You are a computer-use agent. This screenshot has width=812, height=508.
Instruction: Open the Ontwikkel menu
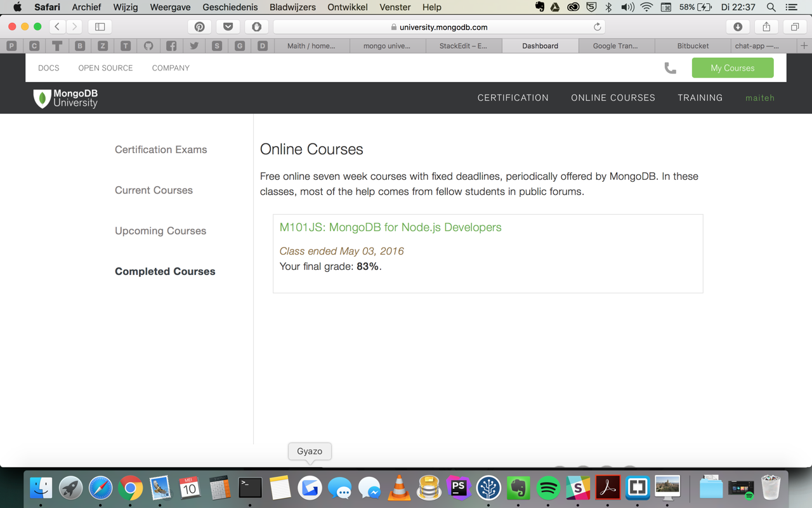tap(348, 7)
